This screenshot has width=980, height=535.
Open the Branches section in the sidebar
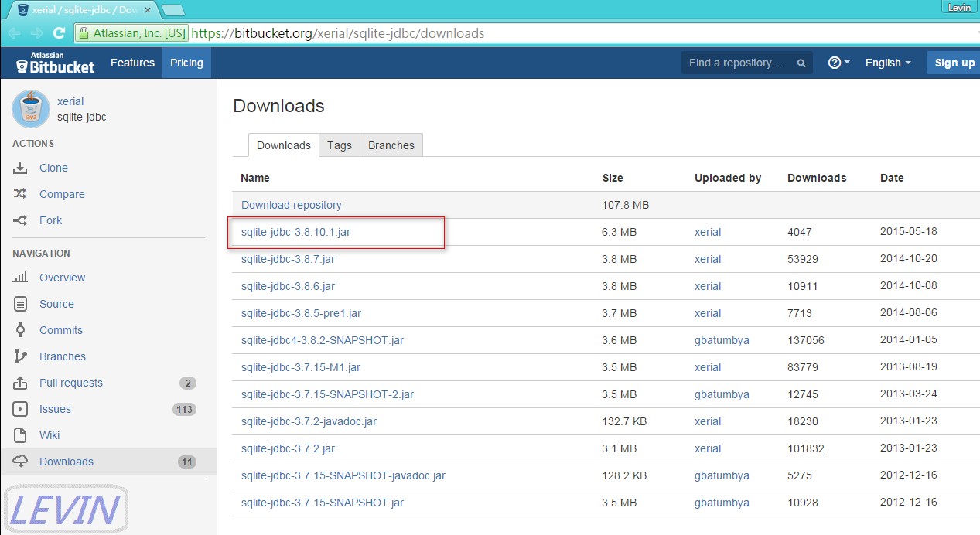(62, 356)
